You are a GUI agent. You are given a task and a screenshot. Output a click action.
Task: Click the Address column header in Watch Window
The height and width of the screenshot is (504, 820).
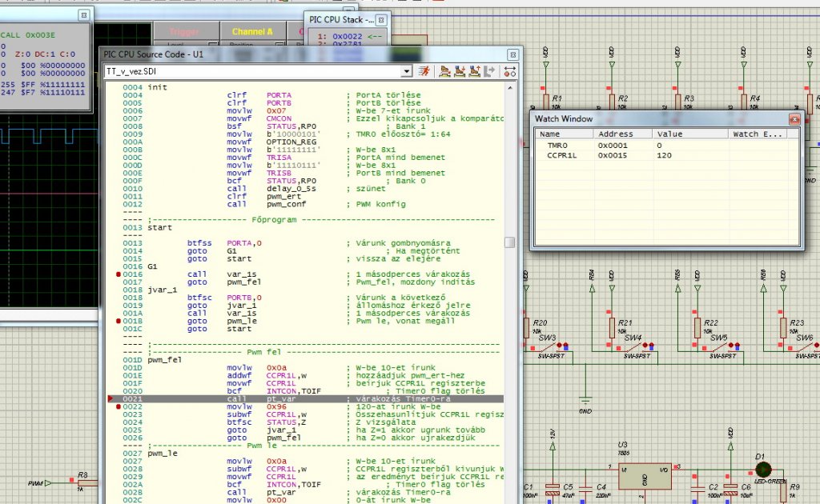pyautogui.click(x=615, y=134)
